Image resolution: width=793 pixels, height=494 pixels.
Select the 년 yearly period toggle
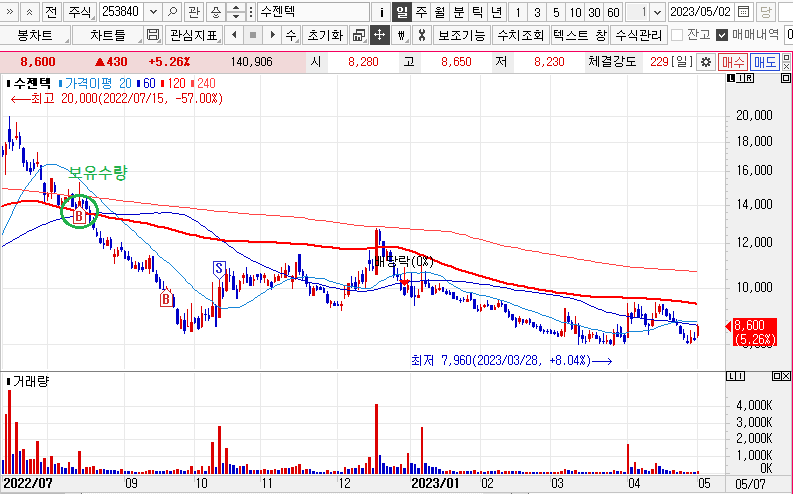(x=496, y=12)
